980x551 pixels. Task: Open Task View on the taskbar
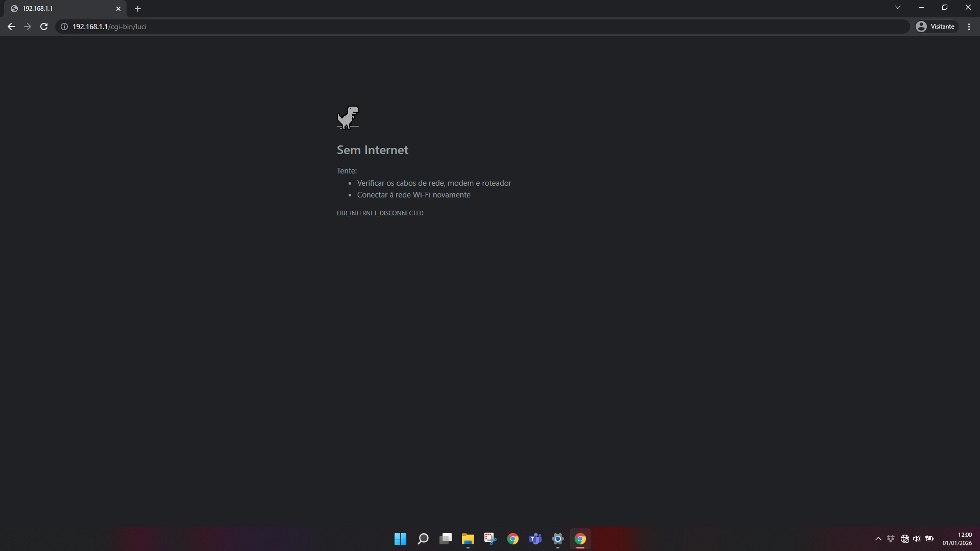446,539
